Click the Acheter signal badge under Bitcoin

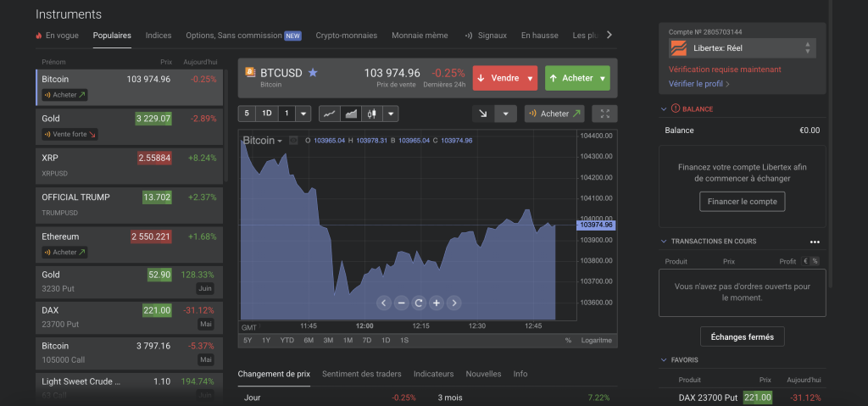(64, 95)
